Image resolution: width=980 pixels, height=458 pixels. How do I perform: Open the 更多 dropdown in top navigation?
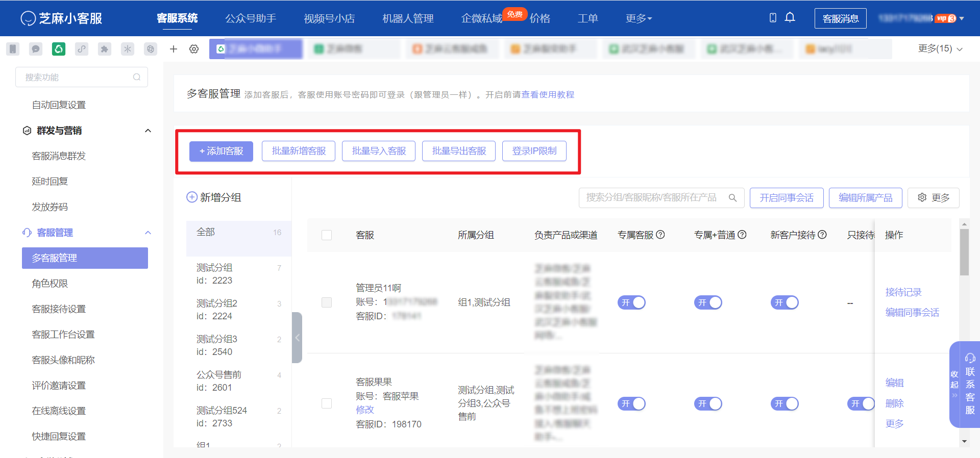coord(639,18)
